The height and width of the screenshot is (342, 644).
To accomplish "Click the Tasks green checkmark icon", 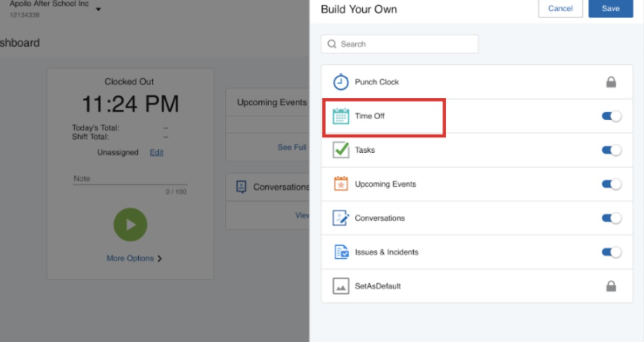I will coord(341,150).
